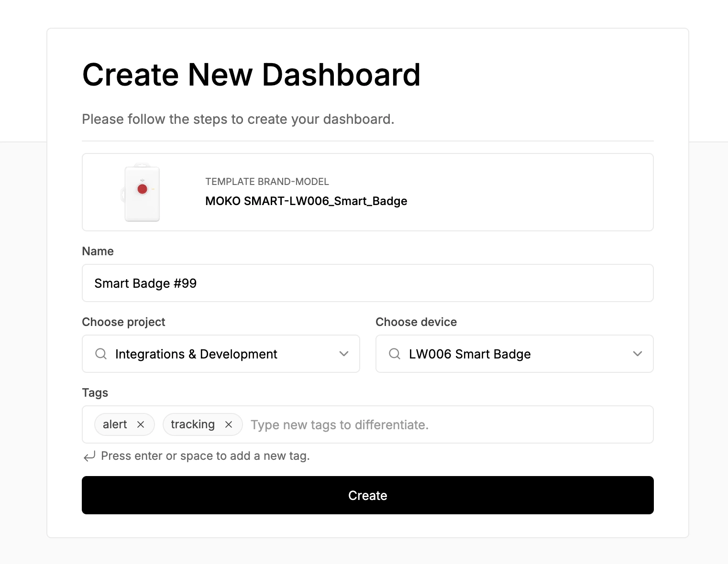Image resolution: width=728 pixels, height=564 pixels.
Task: Click the alert tag label
Action: coord(115,424)
